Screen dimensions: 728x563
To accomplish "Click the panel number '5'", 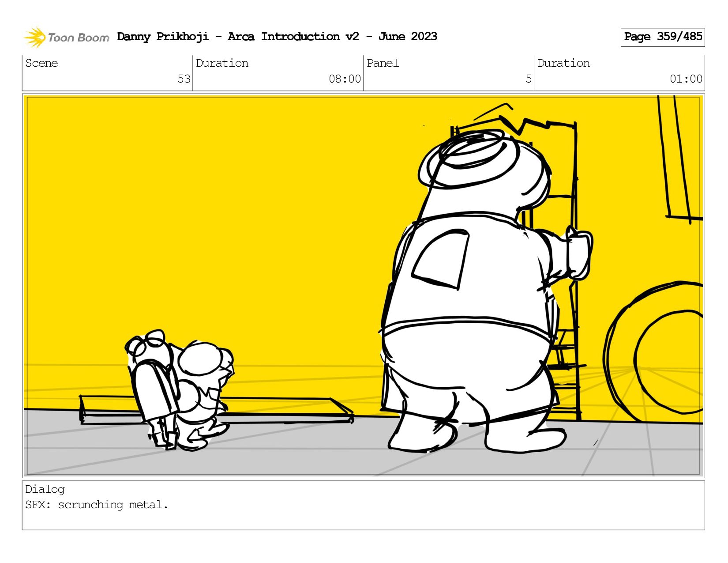I will click(x=528, y=79).
